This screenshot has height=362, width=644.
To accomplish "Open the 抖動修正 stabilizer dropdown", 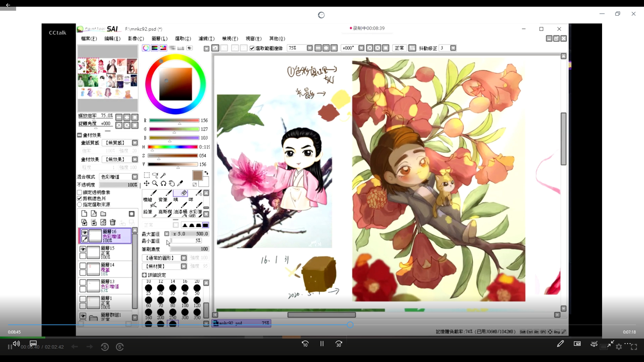I will pyautogui.click(x=453, y=48).
